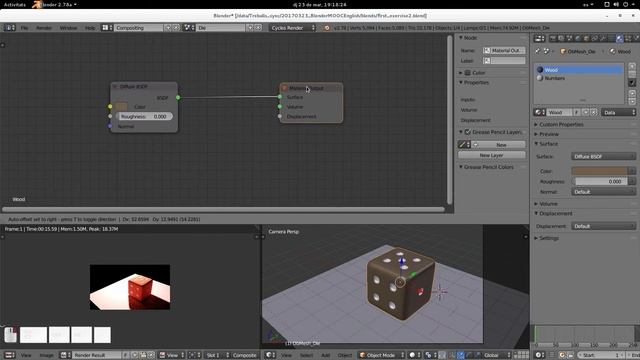Expand the Preview panel
The image size is (640, 360).
pos(536,134)
